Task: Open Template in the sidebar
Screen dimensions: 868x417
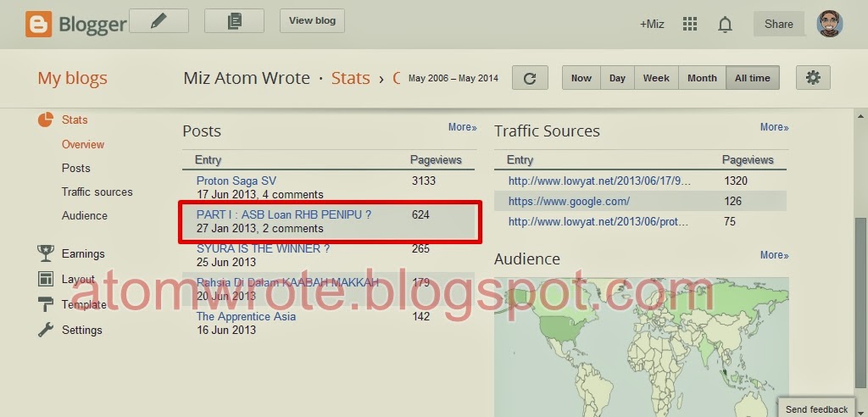Action: pos(84,304)
